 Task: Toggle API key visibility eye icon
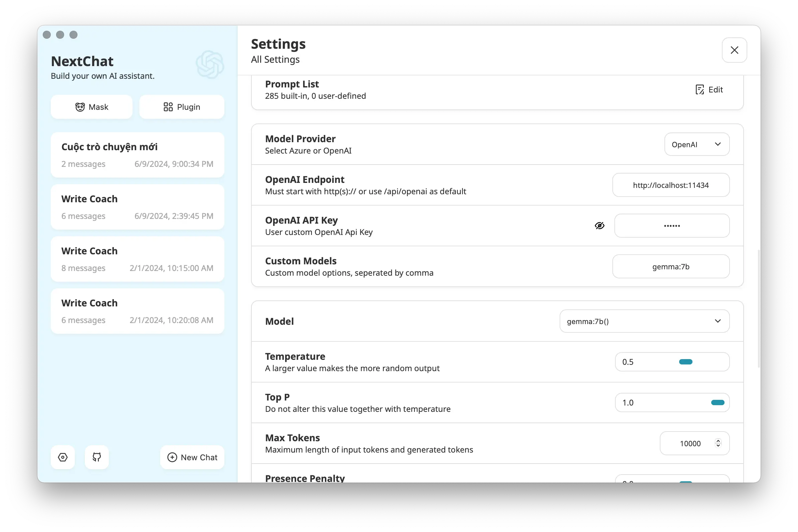click(x=599, y=226)
